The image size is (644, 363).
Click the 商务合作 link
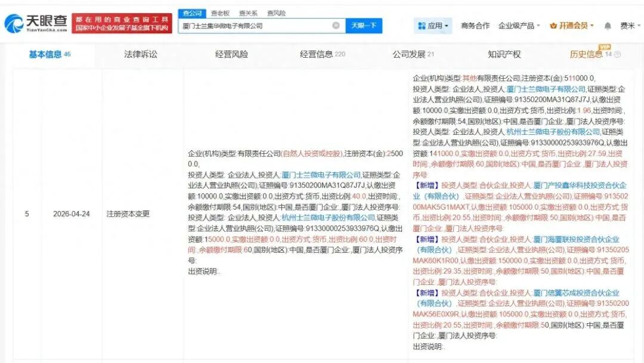475,26
